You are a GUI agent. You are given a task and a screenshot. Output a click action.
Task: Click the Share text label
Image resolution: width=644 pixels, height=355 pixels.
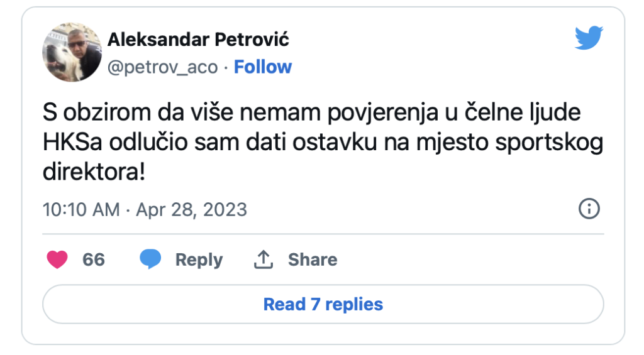313,259
